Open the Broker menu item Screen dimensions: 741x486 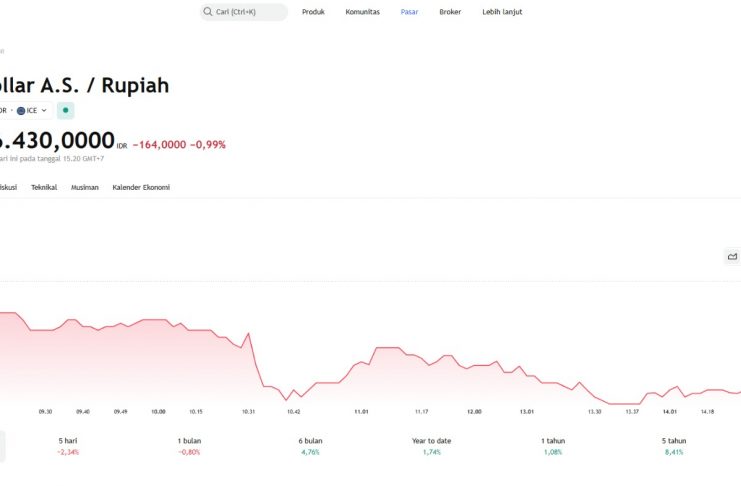coord(450,12)
